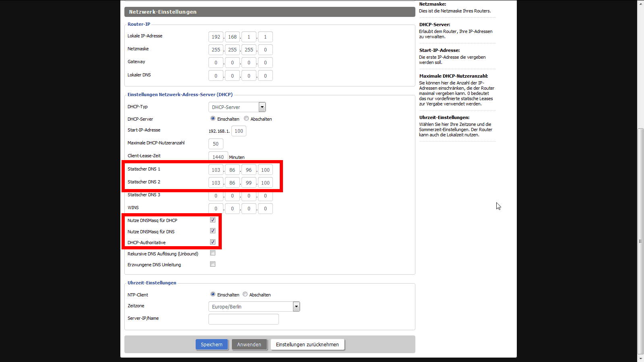The image size is (644, 362).
Task: Select DHCP-Server Abschalten radio button
Action: [x=246, y=118]
